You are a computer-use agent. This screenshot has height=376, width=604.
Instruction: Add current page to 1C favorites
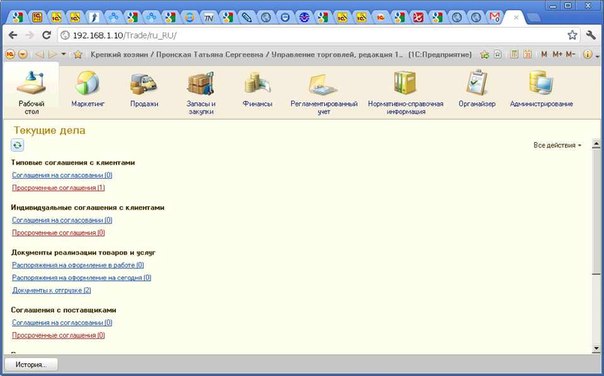485,55
